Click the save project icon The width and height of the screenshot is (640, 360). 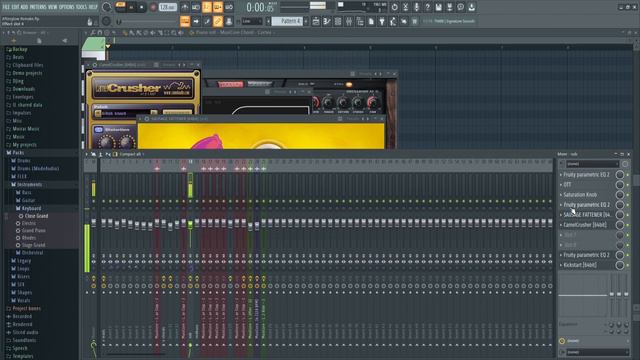pyautogui.click(x=438, y=7)
